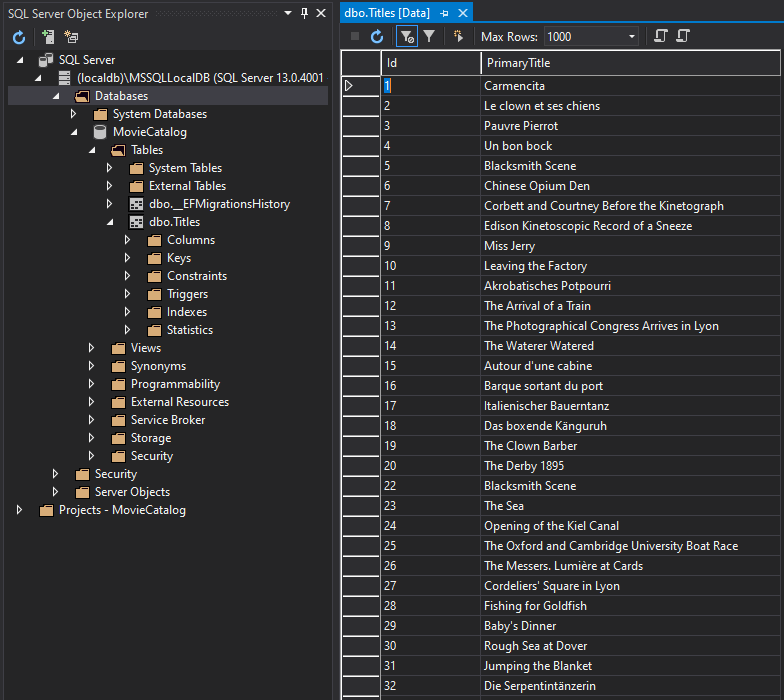This screenshot has height=700, width=784.
Task: Expand the Projects - MovieCatalog node
Action: tap(19, 510)
